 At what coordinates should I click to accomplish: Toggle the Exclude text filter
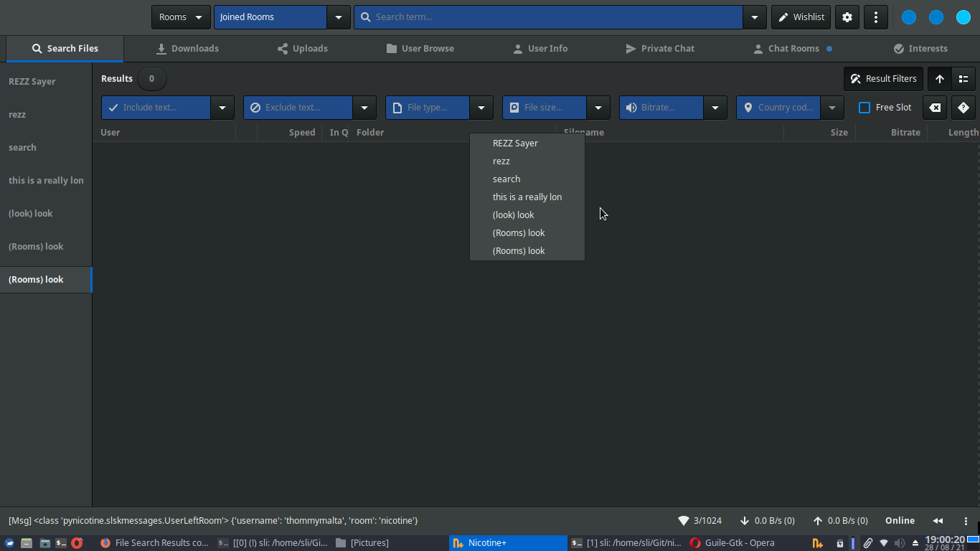pos(255,107)
